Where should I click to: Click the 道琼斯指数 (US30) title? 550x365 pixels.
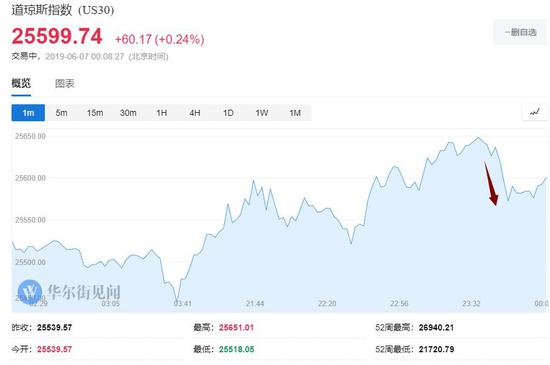[x=63, y=10]
